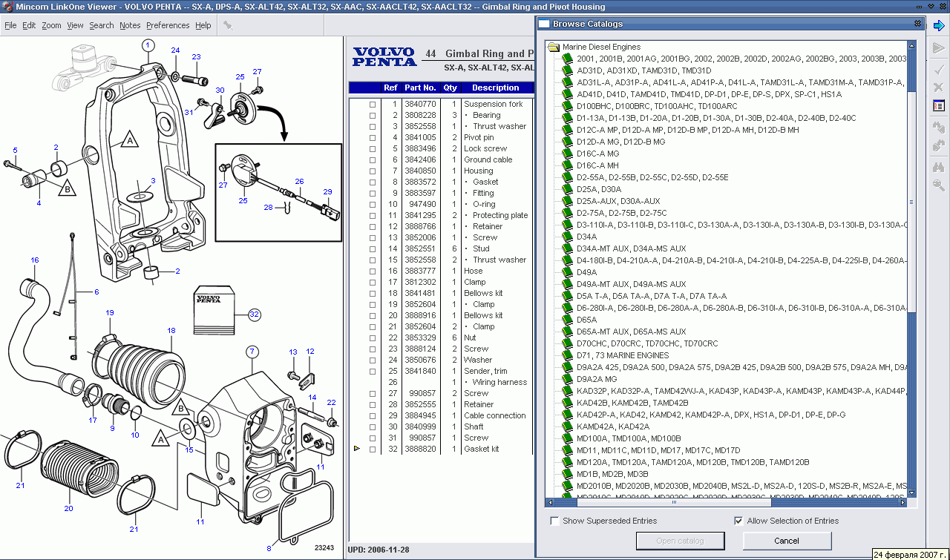Select the magnifier zoom icon
This screenshot has width=950, height=560.
(x=937, y=182)
